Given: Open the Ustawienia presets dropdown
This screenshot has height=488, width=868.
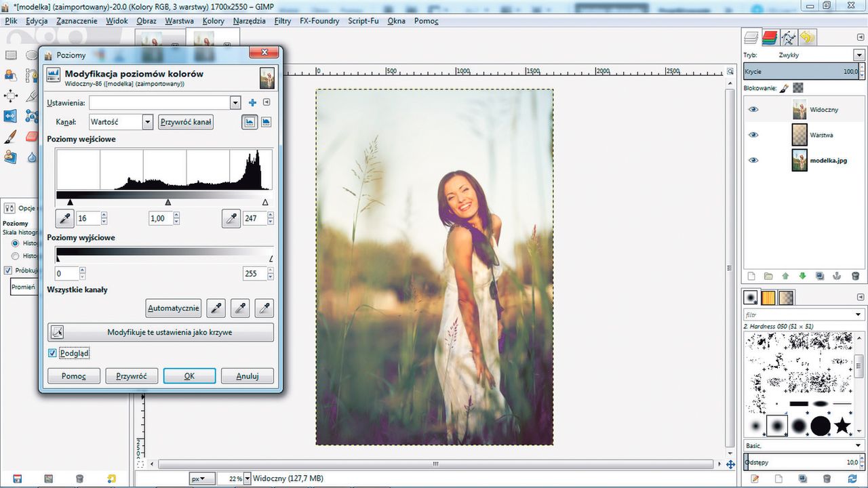Looking at the screenshot, I should 235,102.
